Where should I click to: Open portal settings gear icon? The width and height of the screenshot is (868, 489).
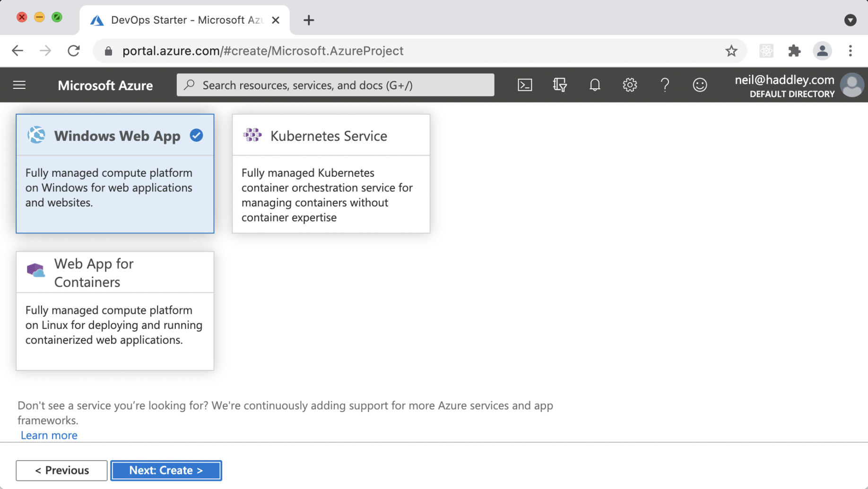coord(630,85)
